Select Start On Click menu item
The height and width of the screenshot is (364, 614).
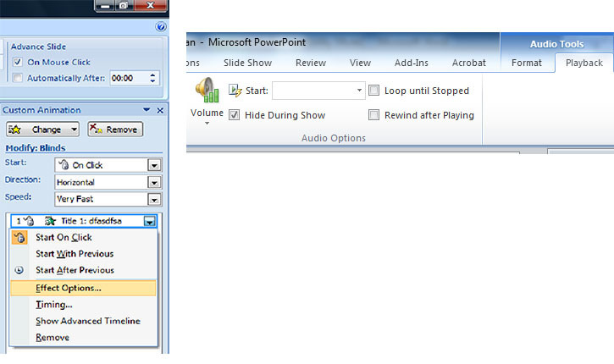(84, 238)
